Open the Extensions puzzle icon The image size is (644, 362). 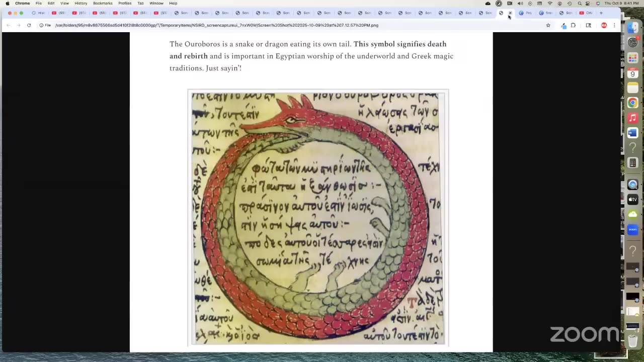pos(573,25)
